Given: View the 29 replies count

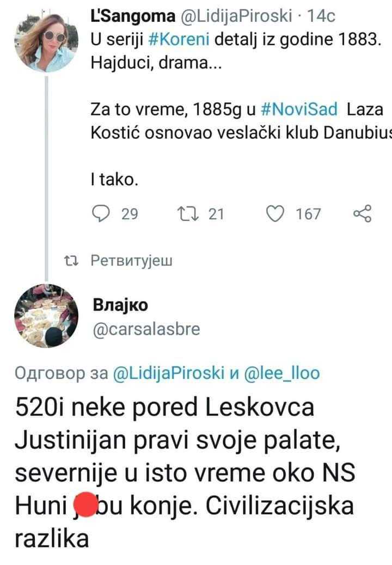Looking at the screenshot, I should click(130, 214).
